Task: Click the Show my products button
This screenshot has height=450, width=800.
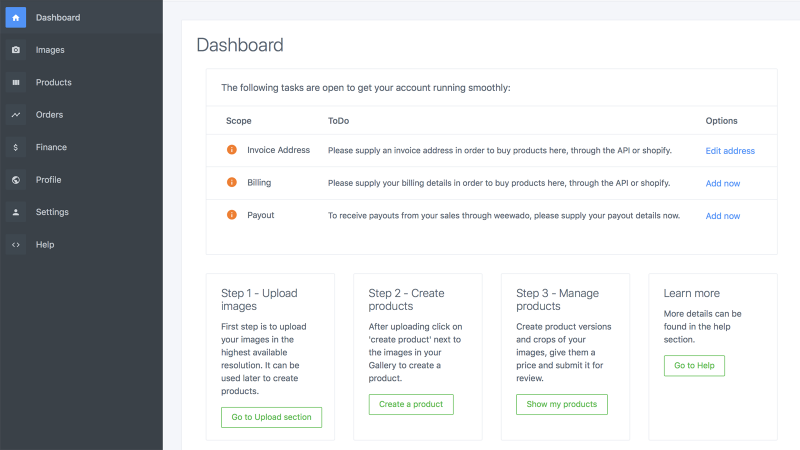Action: point(562,404)
